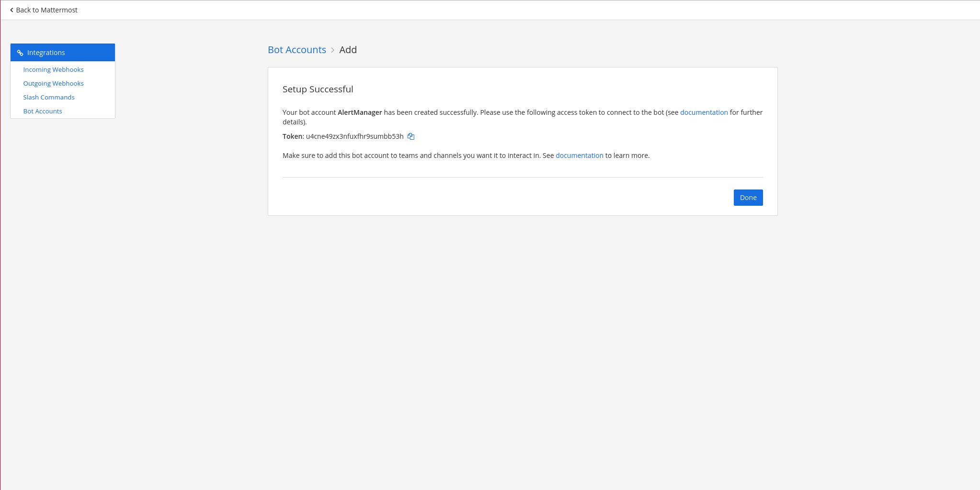Open Outgoing Webhooks in the sidebar
The height and width of the screenshot is (490, 980).
click(x=53, y=83)
